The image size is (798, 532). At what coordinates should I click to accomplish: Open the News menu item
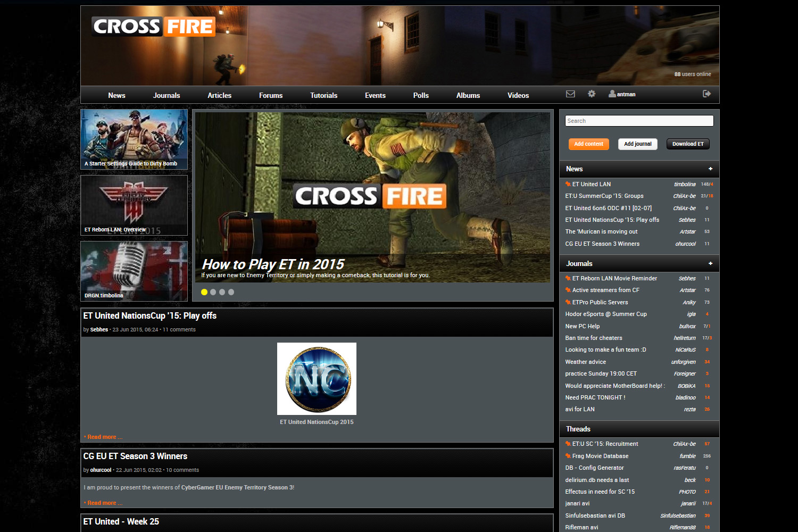click(x=117, y=95)
